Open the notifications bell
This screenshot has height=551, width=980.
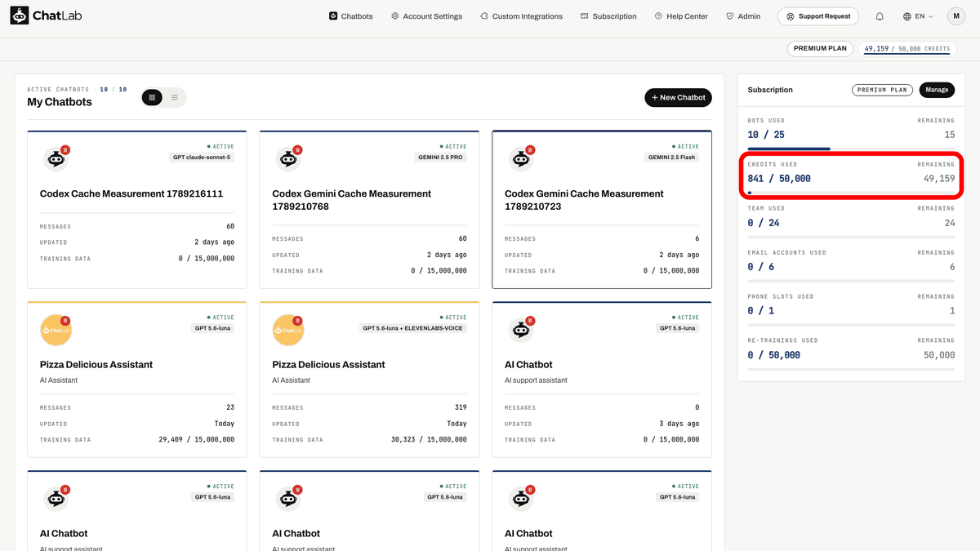(880, 16)
